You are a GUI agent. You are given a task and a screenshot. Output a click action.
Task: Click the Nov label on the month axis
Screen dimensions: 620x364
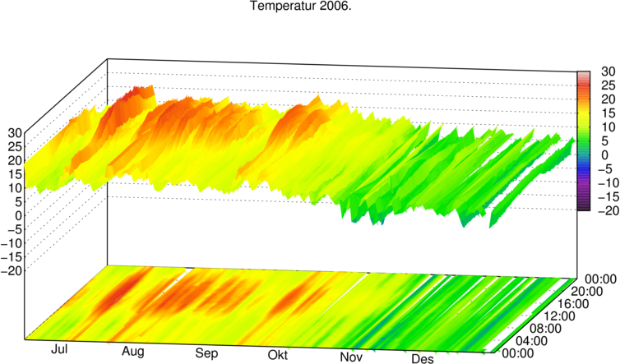tap(353, 358)
